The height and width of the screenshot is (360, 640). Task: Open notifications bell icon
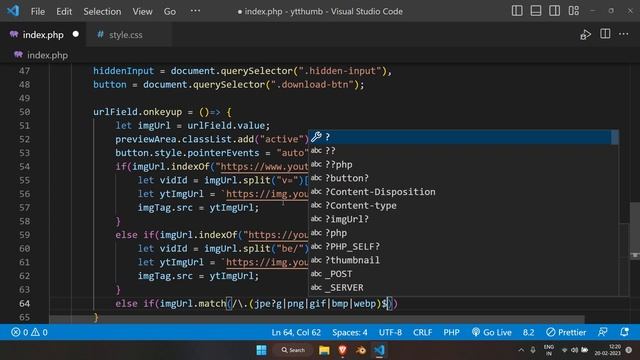point(624,332)
